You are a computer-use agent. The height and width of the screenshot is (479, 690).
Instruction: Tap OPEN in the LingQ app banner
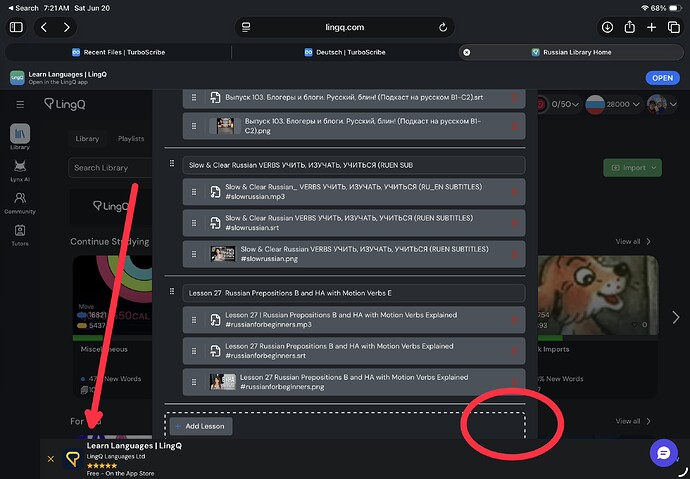pyautogui.click(x=662, y=78)
